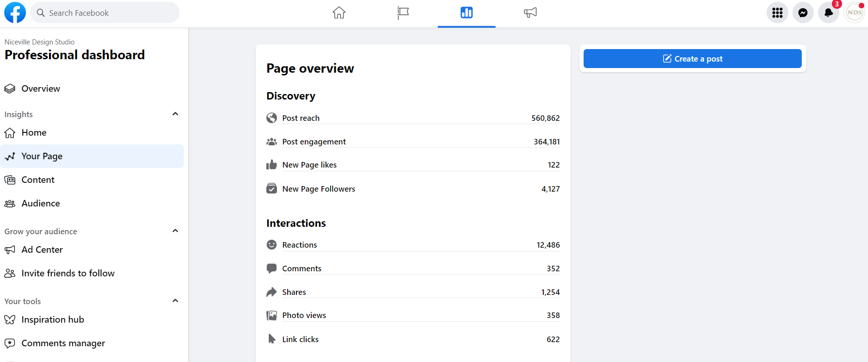Click the Post reach globe icon
The width and height of the screenshot is (868, 362).
pos(272,118)
